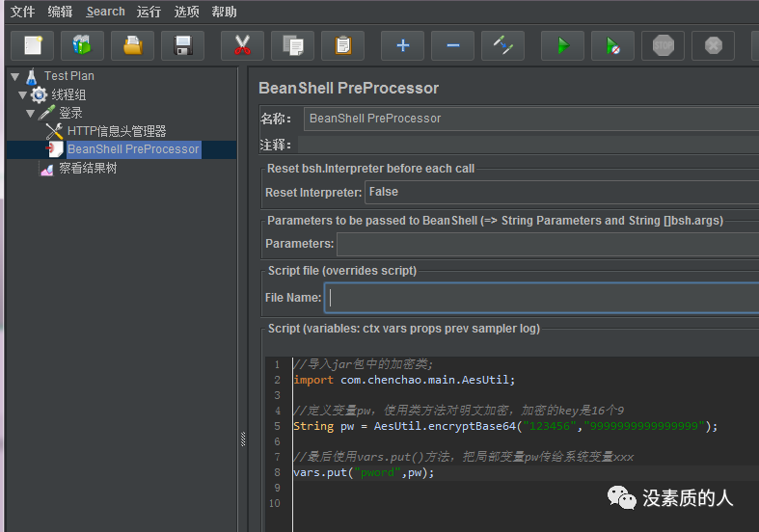The height and width of the screenshot is (532, 759).
Task: Click the BeanShell PreProcessor tree icon
Action: pos(55,149)
